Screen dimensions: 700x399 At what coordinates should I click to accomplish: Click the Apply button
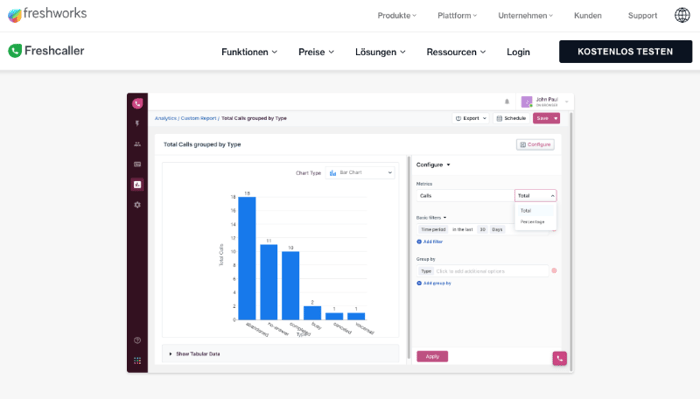(x=432, y=356)
